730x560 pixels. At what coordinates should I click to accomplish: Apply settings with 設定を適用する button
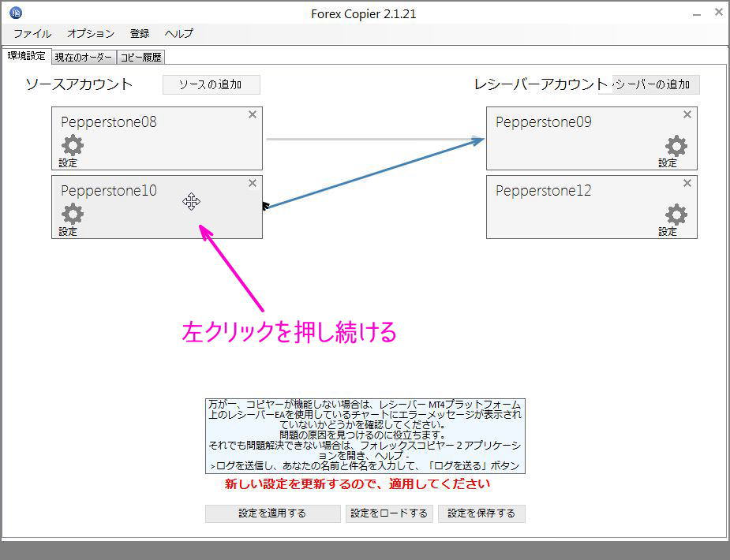[x=271, y=513]
